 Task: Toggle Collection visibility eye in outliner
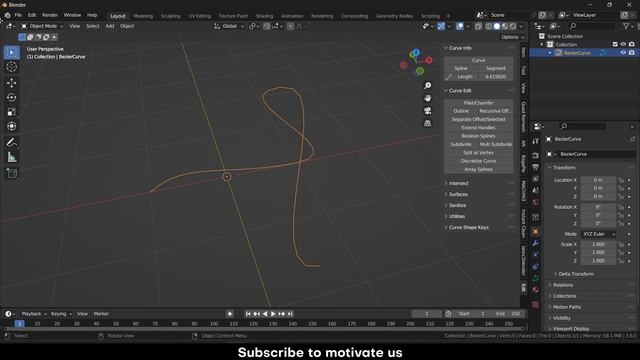tap(623, 44)
